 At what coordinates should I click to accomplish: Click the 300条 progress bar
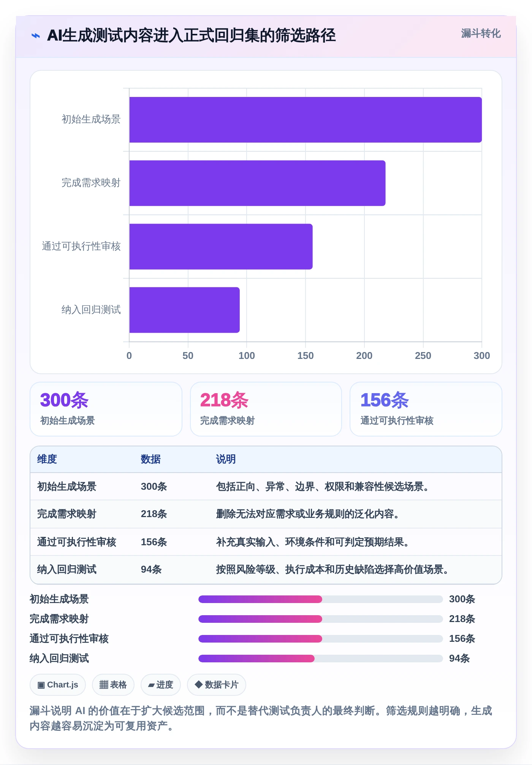321,599
